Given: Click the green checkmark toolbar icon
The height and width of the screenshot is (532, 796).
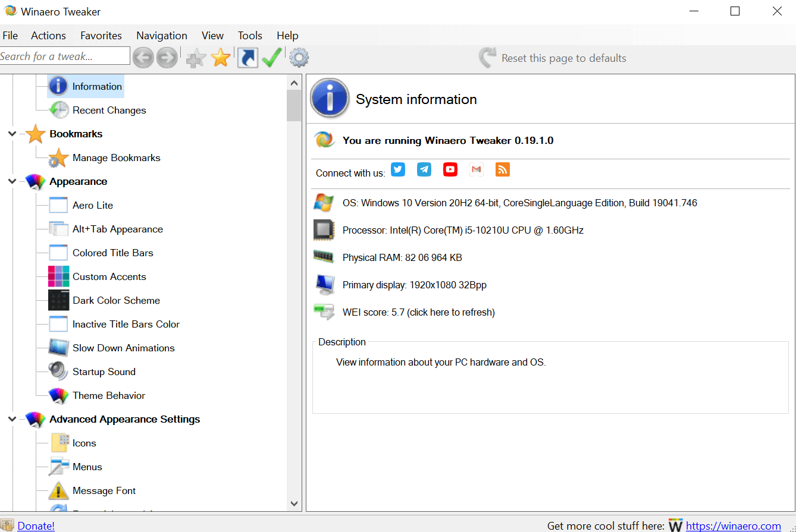Looking at the screenshot, I should pyautogui.click(x=272, y=57).
